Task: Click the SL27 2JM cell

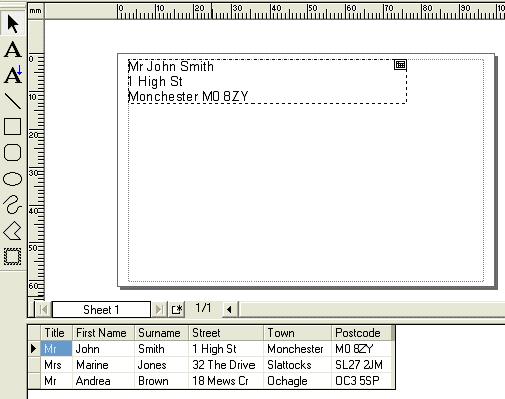Action: point(362,365)
